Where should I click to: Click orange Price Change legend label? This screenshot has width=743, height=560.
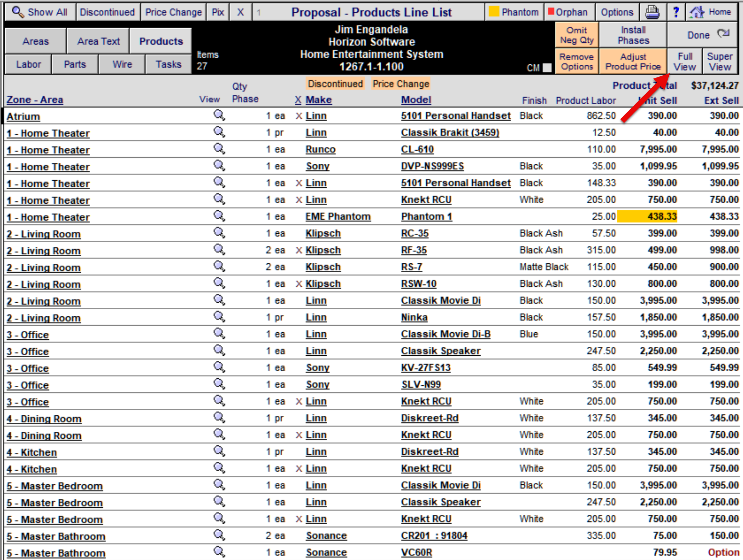pos(401,84)
